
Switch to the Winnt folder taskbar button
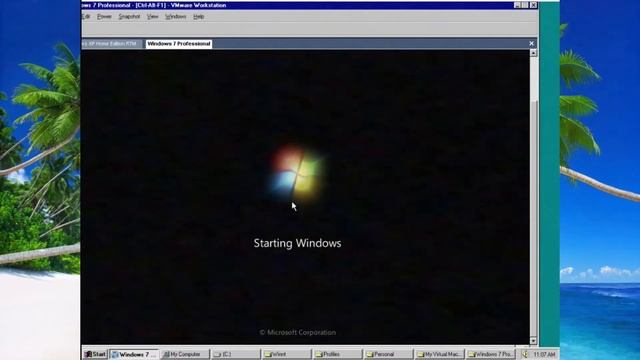tap(287, 354)
